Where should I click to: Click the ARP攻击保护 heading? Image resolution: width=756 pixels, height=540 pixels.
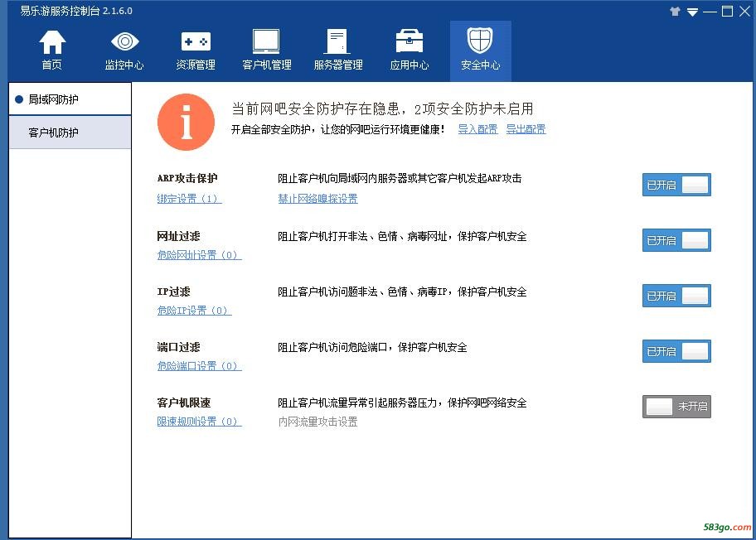point(187,178)
